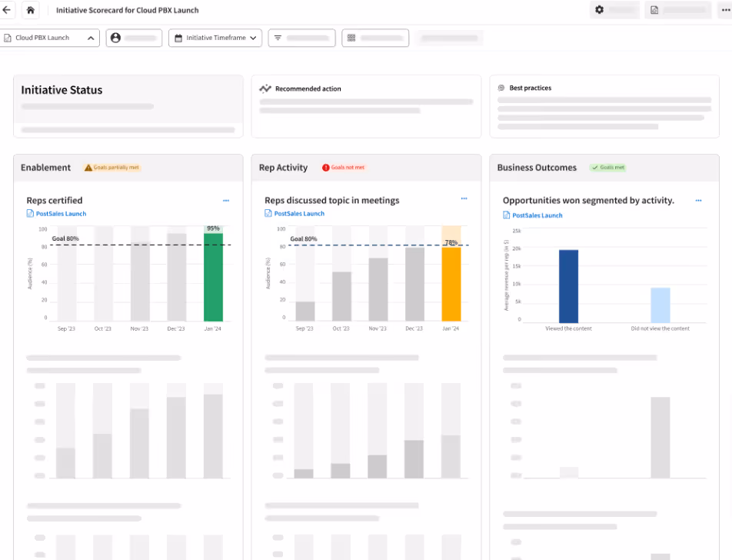Go back using the back arrow
The image size is (732, 560).
[x=6, y=10]
